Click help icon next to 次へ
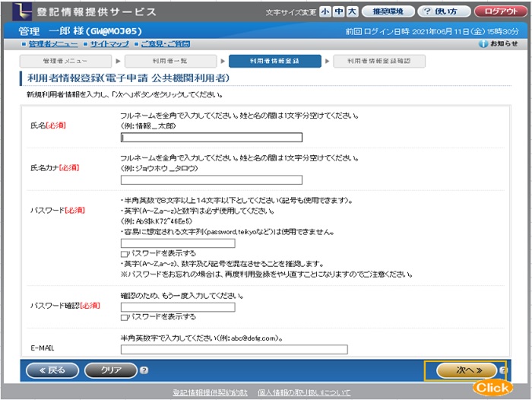 [x=503, y=370]
